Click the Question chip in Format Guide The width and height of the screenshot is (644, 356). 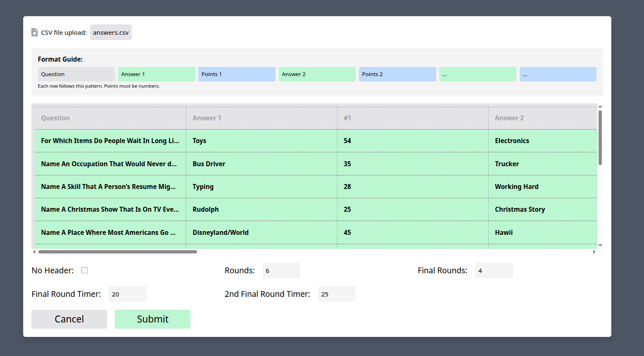point(76,74)
